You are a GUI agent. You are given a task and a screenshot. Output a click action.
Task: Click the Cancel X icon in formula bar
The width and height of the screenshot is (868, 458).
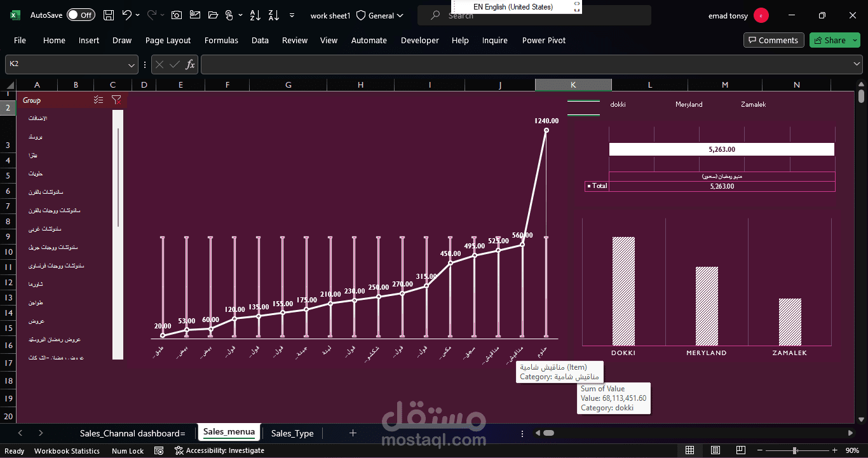tap(159, 64)
